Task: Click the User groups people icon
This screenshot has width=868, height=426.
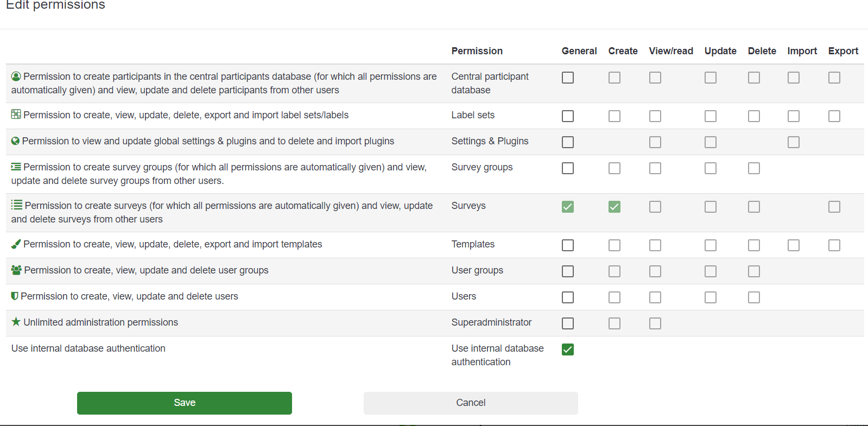Action: click(16, 270)
